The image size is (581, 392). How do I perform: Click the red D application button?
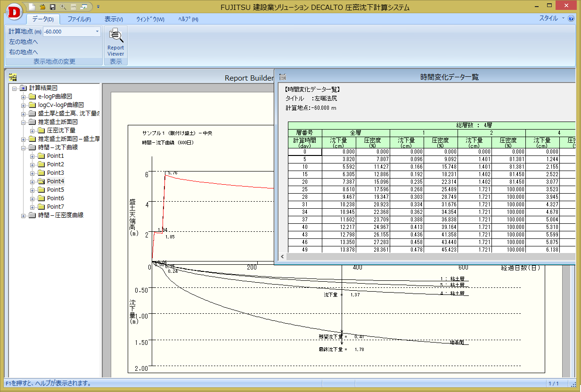click(14, 12)
